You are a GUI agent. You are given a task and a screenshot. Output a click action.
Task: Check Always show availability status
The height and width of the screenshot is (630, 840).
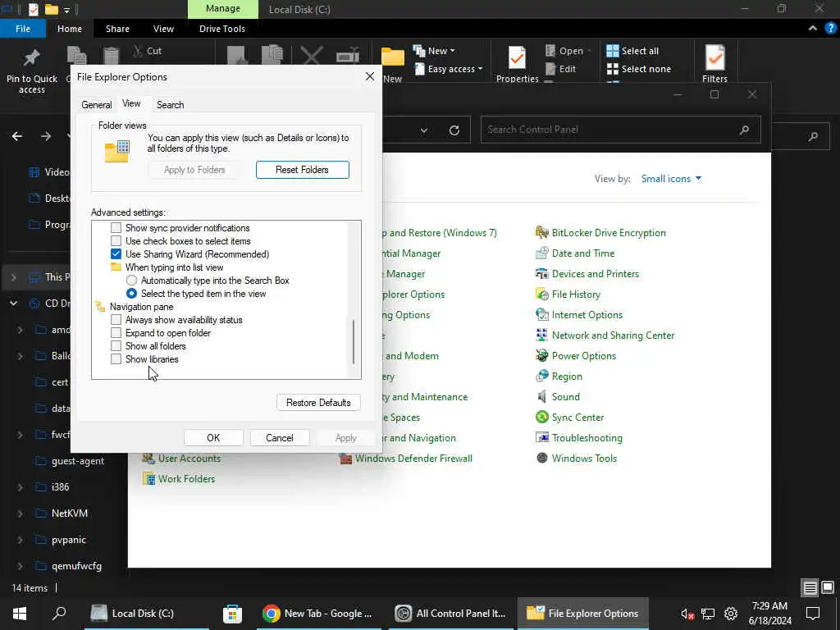[116, 320]
